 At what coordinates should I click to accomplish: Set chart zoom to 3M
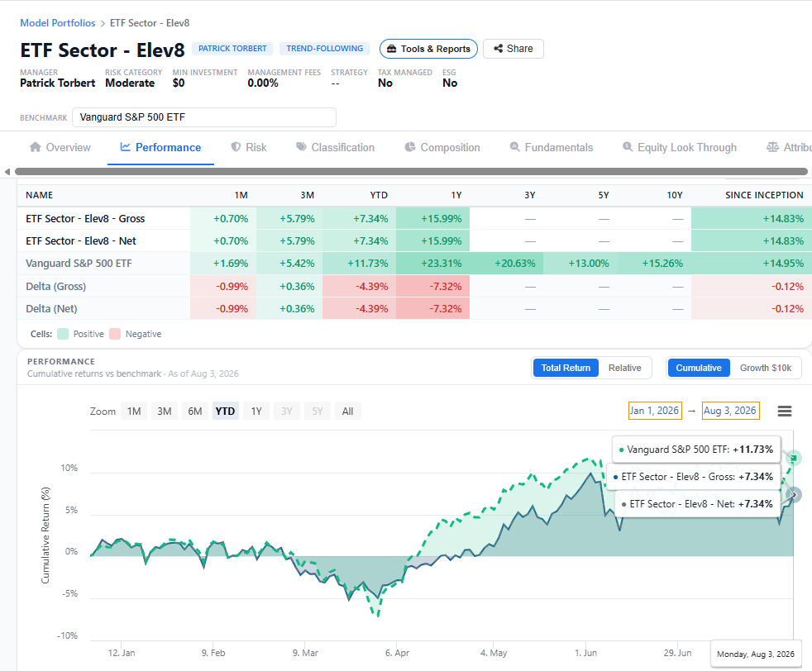pos(165,412)
